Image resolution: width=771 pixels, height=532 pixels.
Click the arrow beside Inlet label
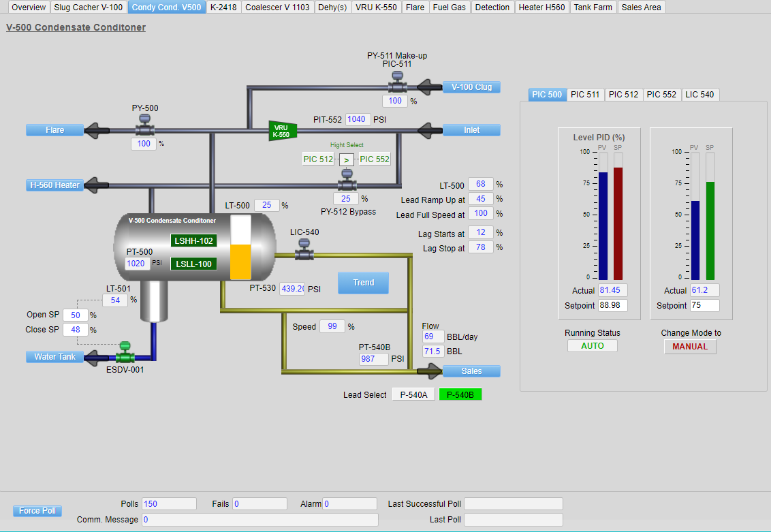pos(430,130)
